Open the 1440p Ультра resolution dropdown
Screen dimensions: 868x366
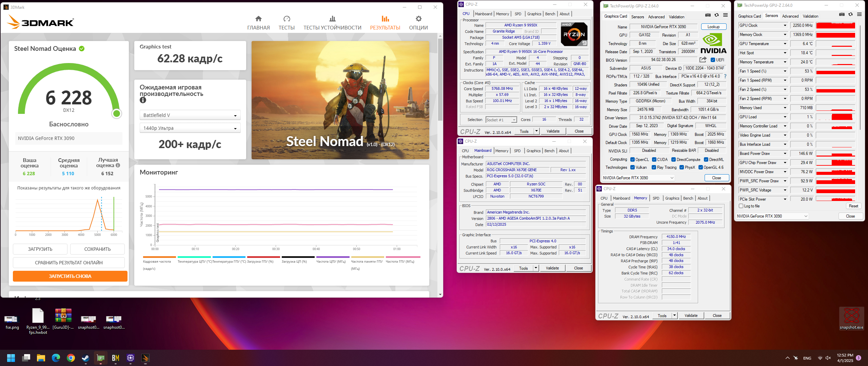pos(190,128)
